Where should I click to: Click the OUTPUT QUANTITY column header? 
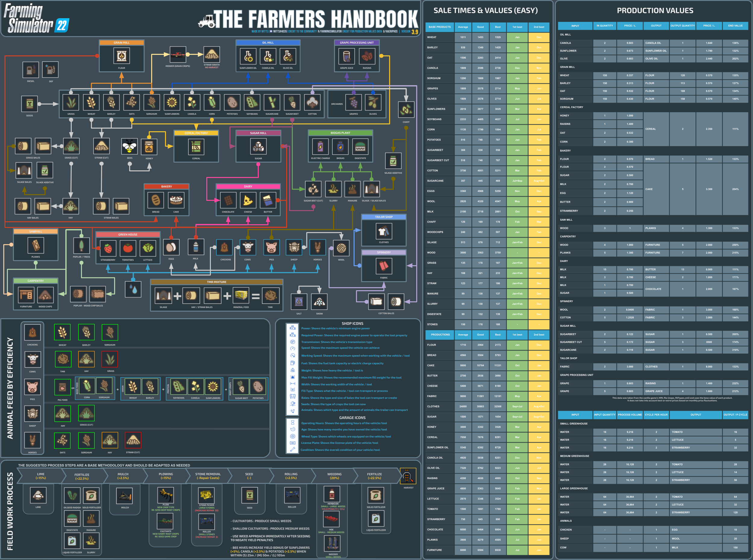[683, 26]
